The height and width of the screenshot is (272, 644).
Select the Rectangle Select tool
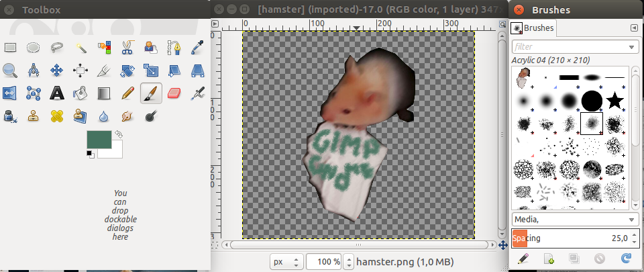10,48
